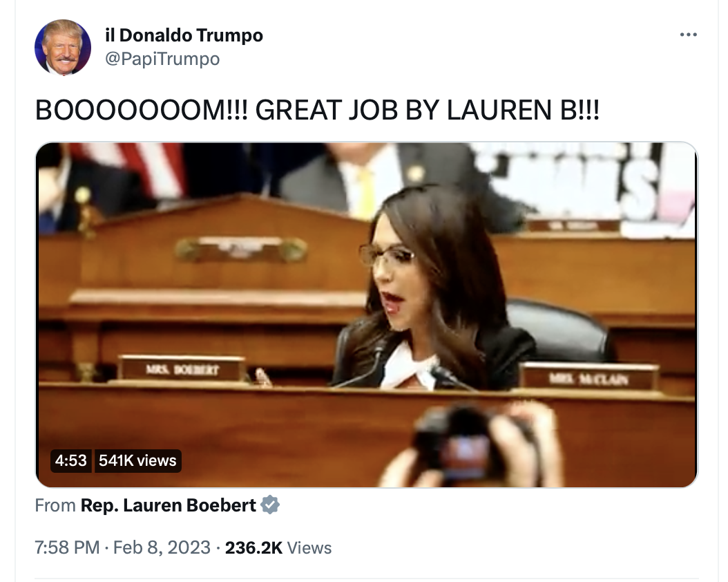728x582 pixels.
Task: Click the camera held in video foreground
Action: point(469,442)
